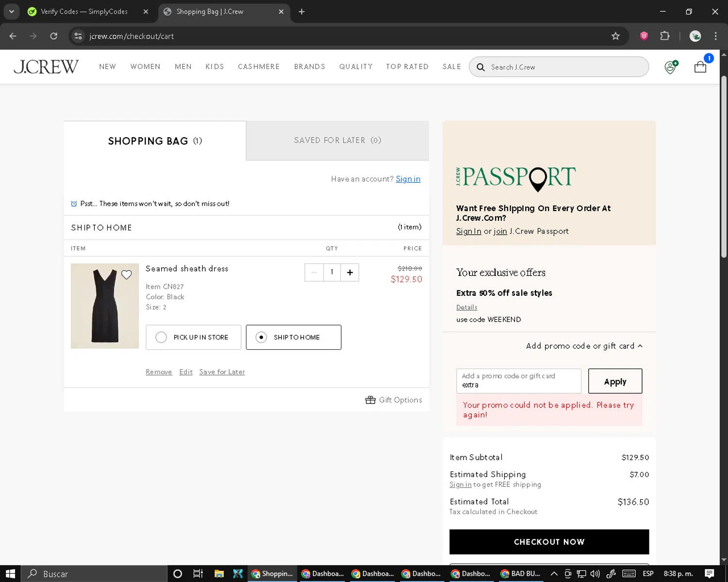Open the BRANDS menu

point(310,66)
